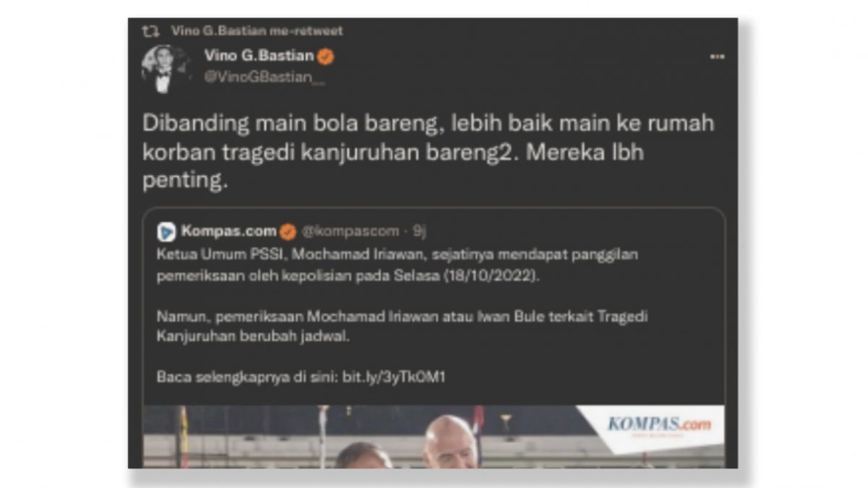Click the 9j timestamp of the quoted tweet
868x488 pixels.
coord(419,231)
